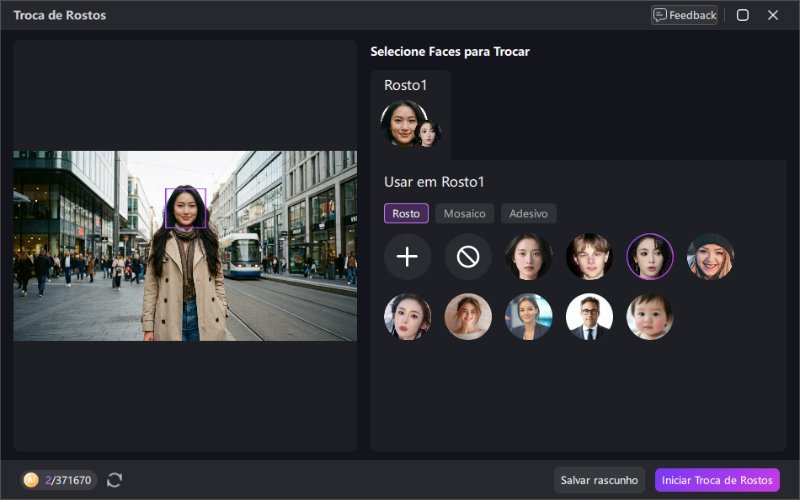The image size is (800, 500).
Task: Open the Adesivo tab
Action: pyautogui.click(x=529, y=213)
